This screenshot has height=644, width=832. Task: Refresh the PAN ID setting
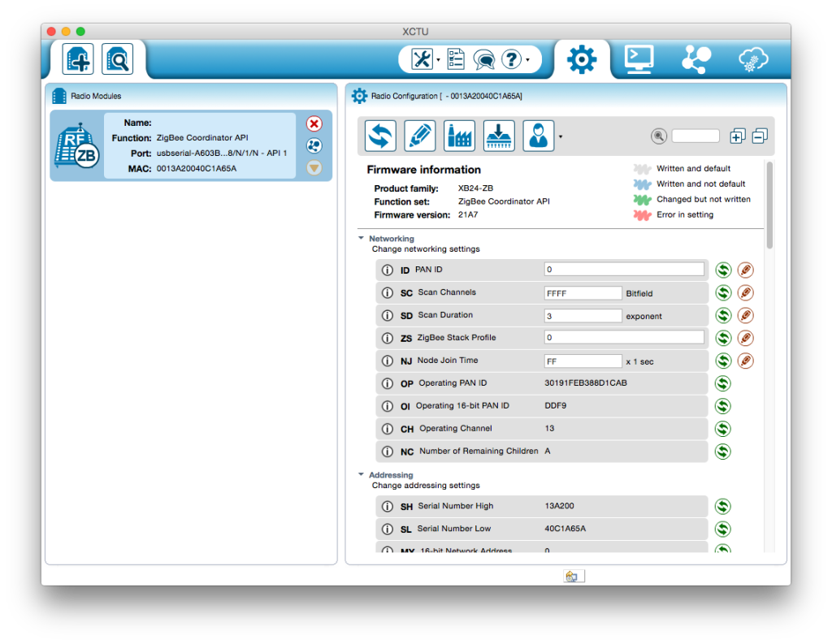click(722, 270)
